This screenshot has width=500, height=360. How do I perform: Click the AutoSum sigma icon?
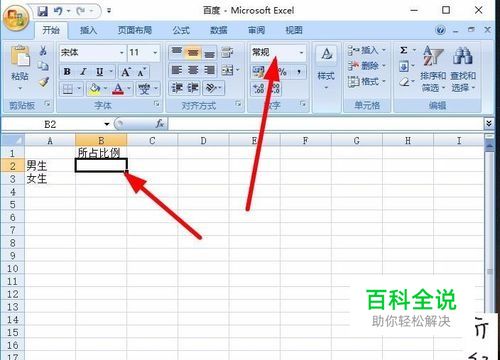click(x=404, y=50)
